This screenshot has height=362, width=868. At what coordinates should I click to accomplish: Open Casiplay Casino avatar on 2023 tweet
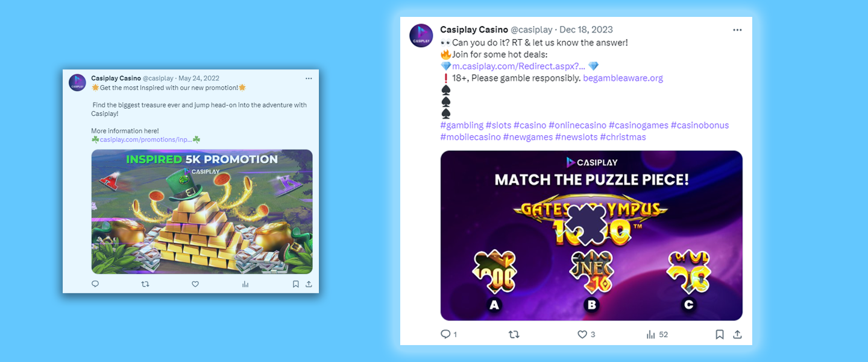coord(421,36)
